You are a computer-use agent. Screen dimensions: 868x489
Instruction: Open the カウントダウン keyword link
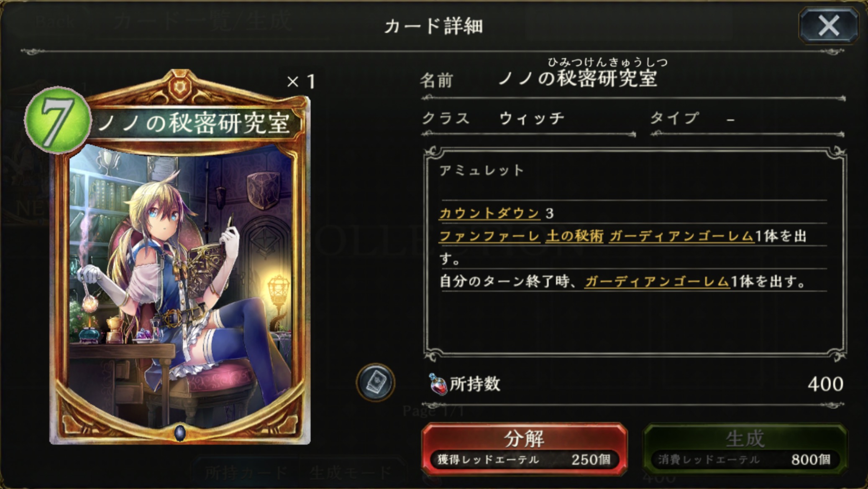[x=489, y=214]
